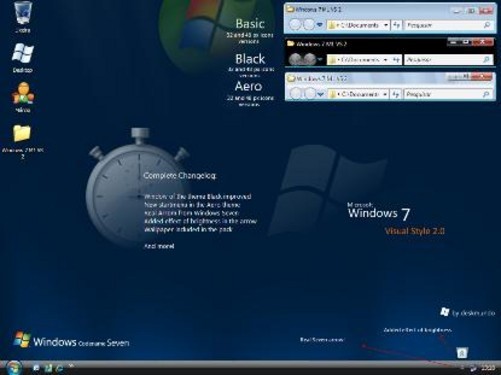This screenshot has width=501, height=375.
Task: Click Back button in Basic theme window
Action: click(x=295, y=25)
